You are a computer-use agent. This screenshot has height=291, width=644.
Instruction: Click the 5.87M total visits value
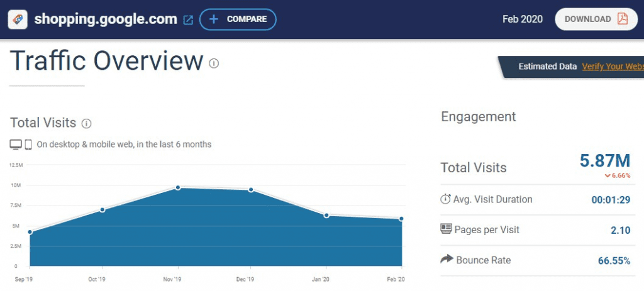point(605,160)
